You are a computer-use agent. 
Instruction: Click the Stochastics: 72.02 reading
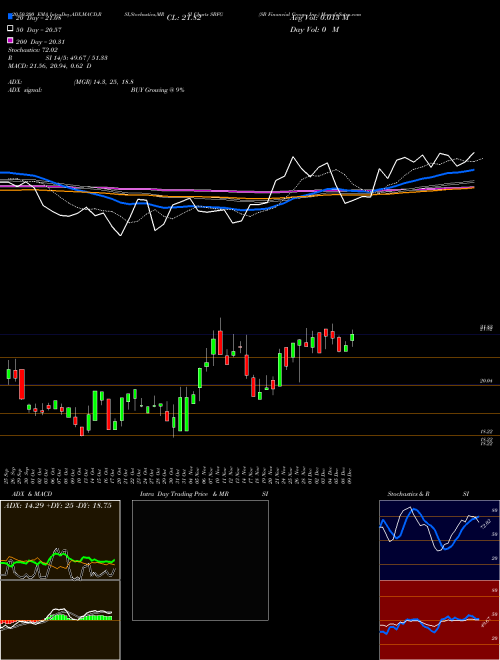coord(33,50)
